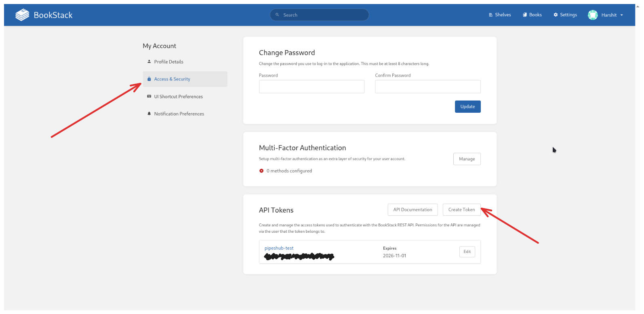This screenshot has height=314, width=644.
Task: Click the Harshit username text
Action: pyautogui.click(x=609, y=15)
